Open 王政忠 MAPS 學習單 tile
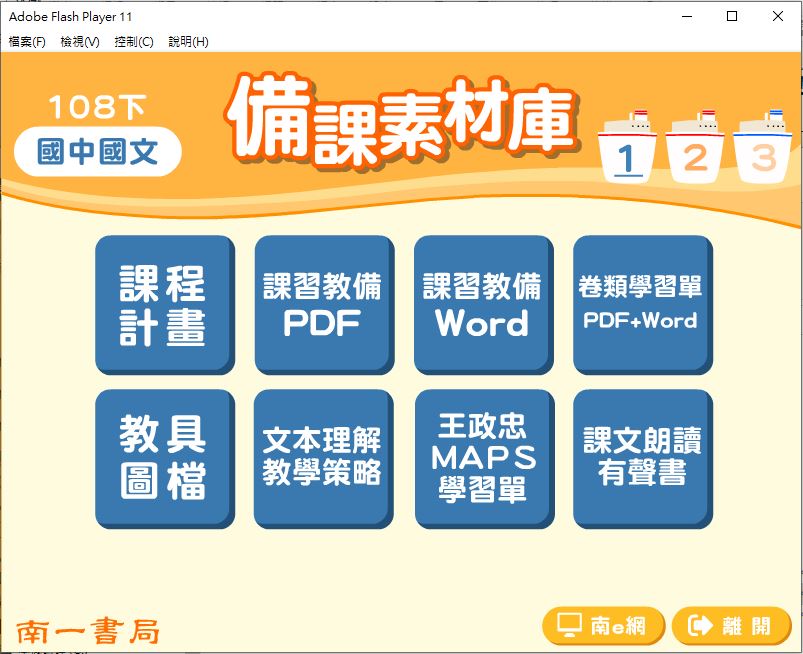The height and width of the screenshot is (654, 803). tap(482, 457)
